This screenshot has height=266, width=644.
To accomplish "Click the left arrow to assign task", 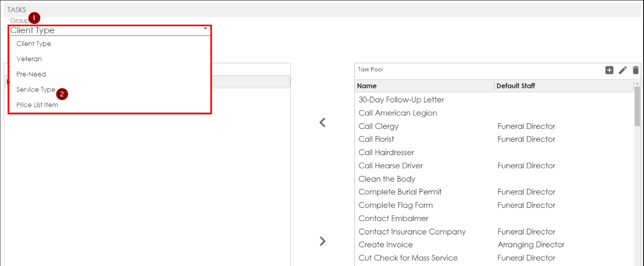I will pyautogui.click(x=322, y=122).
